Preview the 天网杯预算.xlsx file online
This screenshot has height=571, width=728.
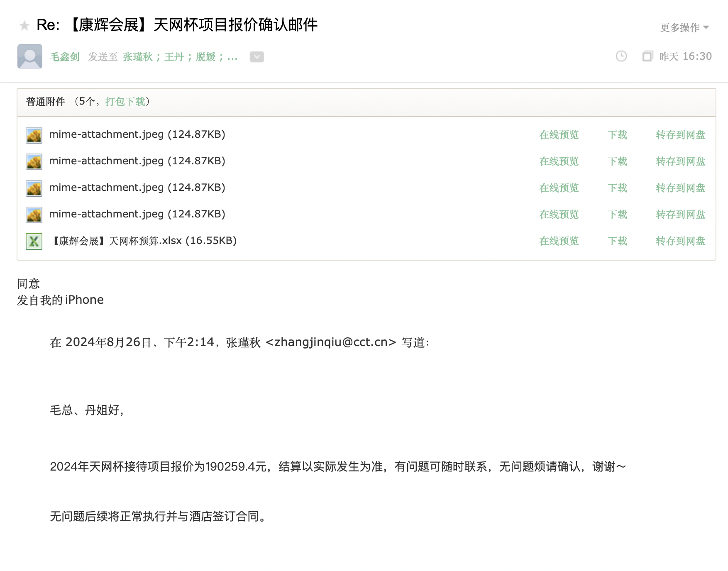[x=559, y=241]
